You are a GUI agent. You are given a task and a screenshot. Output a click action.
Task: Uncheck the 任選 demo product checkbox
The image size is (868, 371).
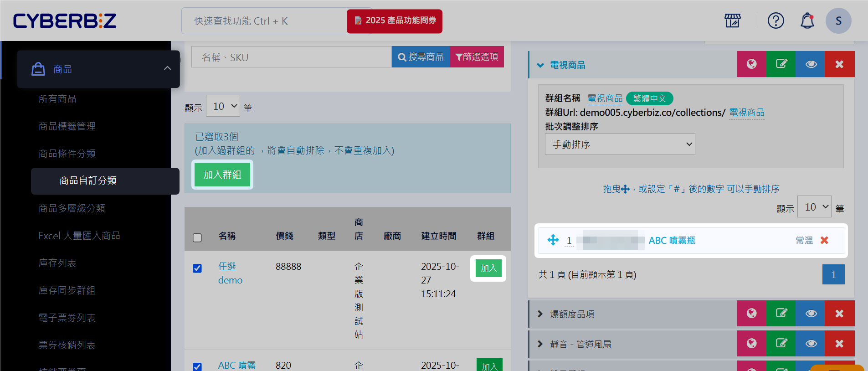pos(197,268)
